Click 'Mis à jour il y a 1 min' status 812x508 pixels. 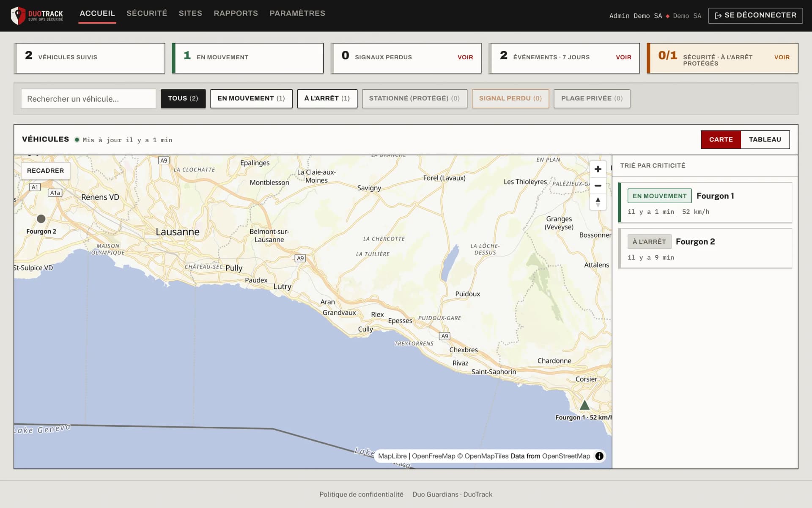(x=127, y=140)
